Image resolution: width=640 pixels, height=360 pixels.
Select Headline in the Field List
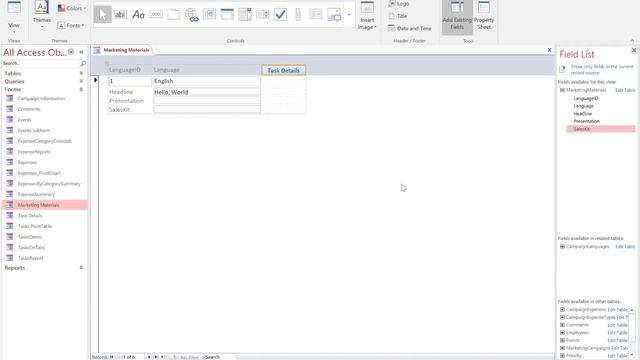tap(582, 113)
